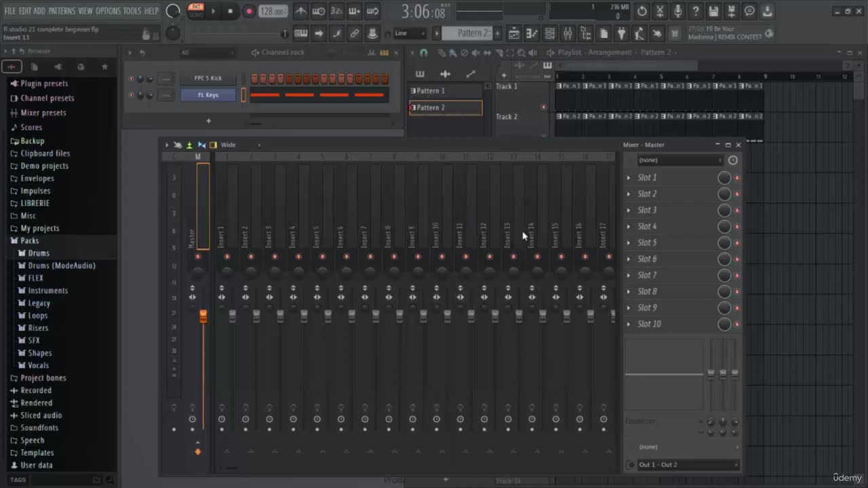This screenshot has width=868, height=488.
Task: Toggle Slot 3 effect enable LED
Action: [737, 210]
